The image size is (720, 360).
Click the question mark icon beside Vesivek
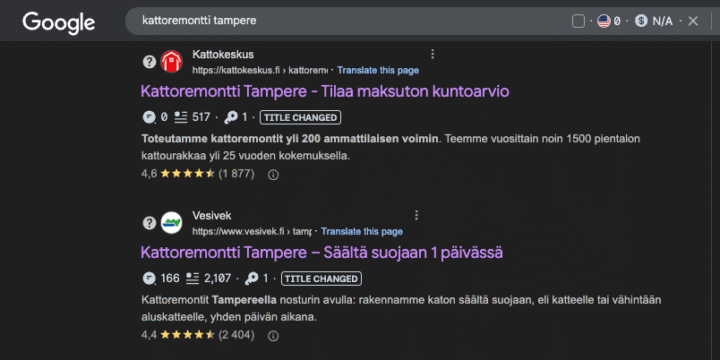(149, 223)
